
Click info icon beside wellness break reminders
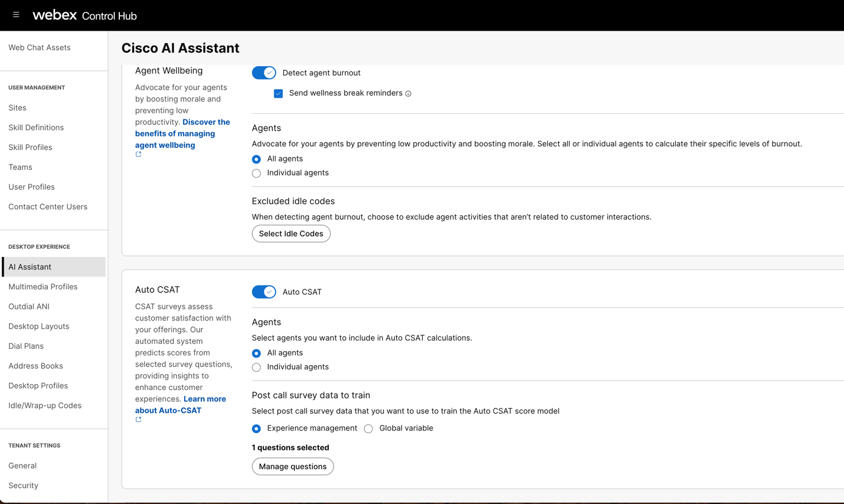(408, 94)
